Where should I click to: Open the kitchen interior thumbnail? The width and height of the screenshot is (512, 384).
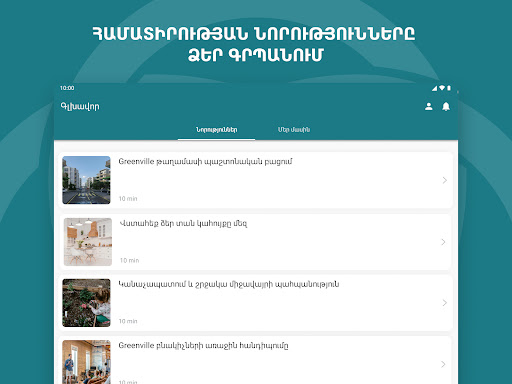pos(88,242)
